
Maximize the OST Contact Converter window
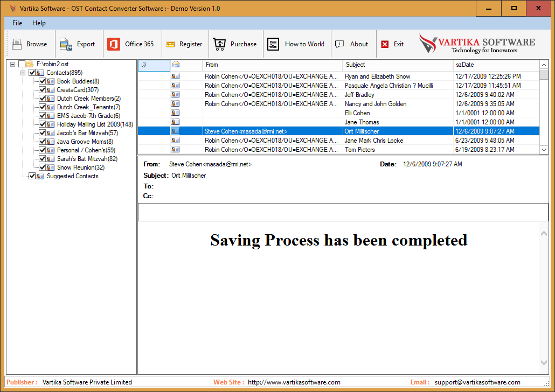(514, 9)
